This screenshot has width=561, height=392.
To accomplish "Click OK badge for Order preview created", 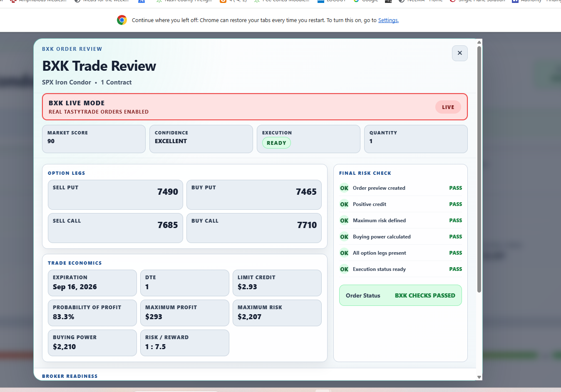I will pos(344,188).
